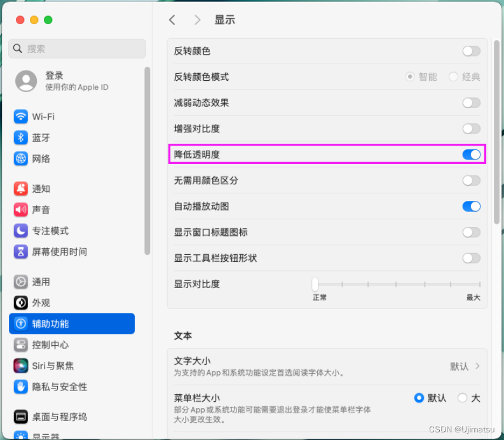Open the Control Center (控制中心) icon
The height and width of the screenshot is (440, 504).
click(21, 345)
